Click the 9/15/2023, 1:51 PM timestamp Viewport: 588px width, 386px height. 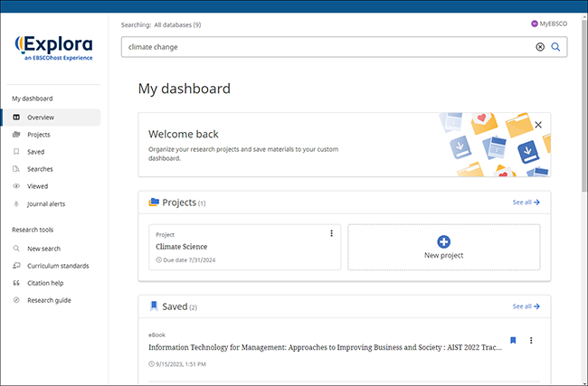coord(181,364)
